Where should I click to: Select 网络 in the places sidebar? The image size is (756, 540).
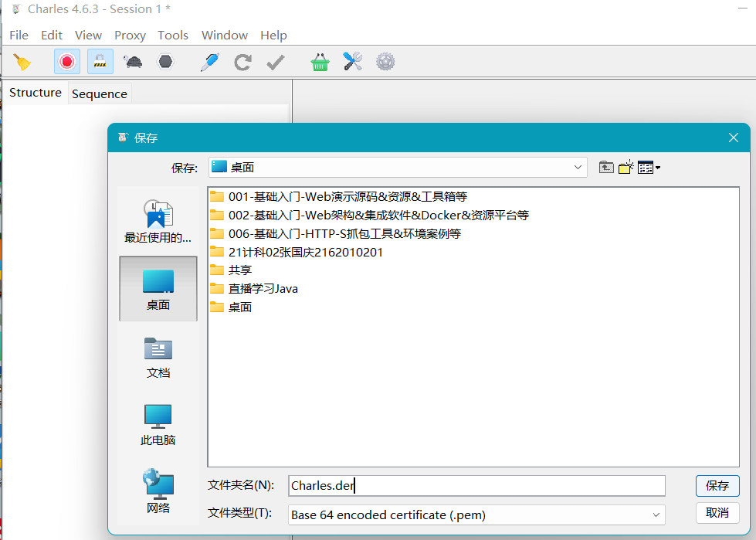pyautogui.click(x=158, y=491)
